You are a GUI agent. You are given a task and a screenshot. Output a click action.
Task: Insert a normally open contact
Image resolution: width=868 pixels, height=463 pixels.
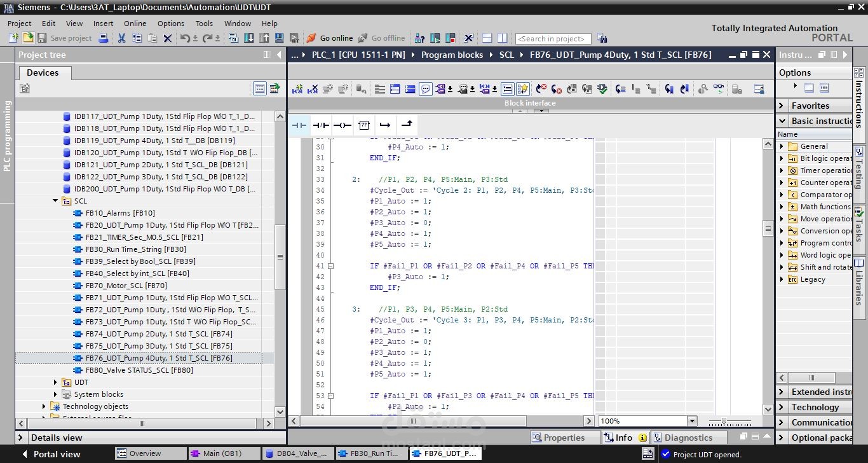[299, 125]
